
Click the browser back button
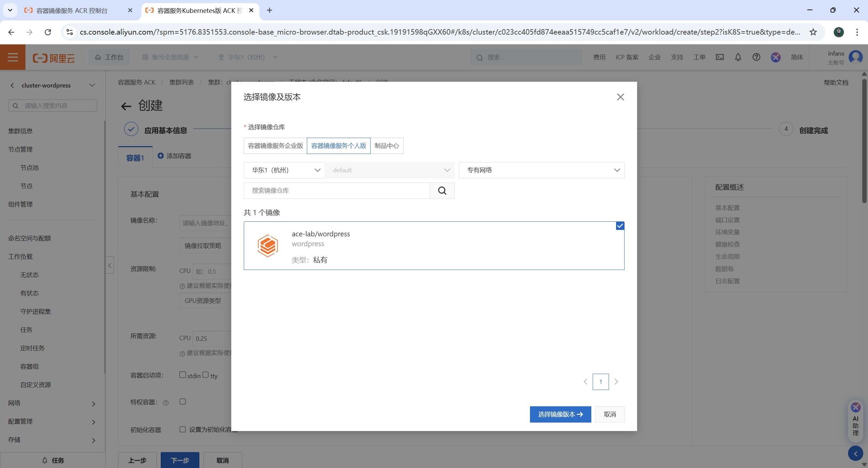click(x=11, y=32)
